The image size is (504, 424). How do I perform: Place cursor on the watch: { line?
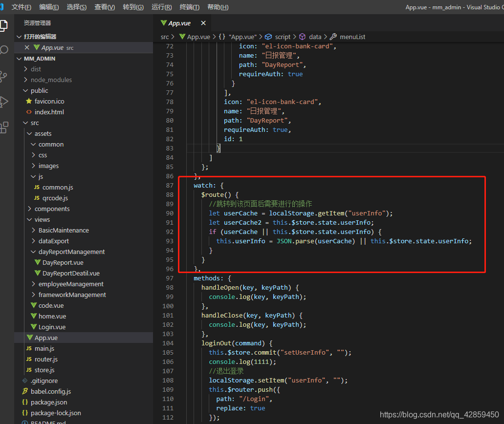pyautogui.click(x=208, y=185)
